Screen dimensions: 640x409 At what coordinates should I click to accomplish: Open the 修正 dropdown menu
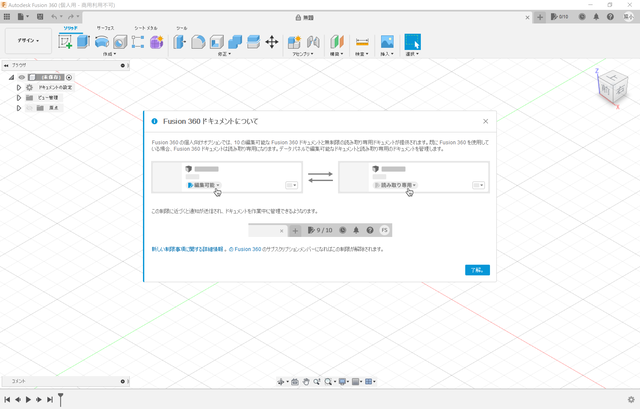pos(224,54)
